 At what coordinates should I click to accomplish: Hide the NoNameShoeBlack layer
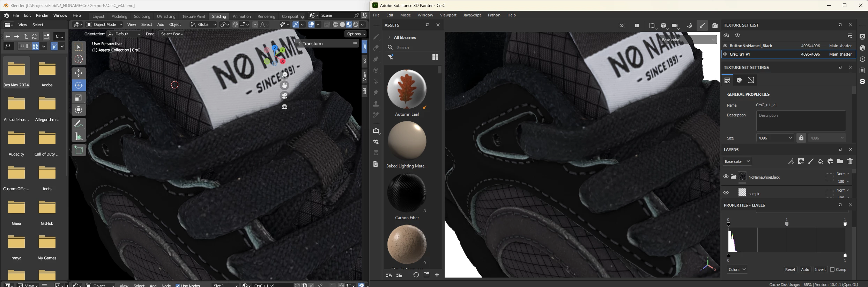click(x=726, y=177)
